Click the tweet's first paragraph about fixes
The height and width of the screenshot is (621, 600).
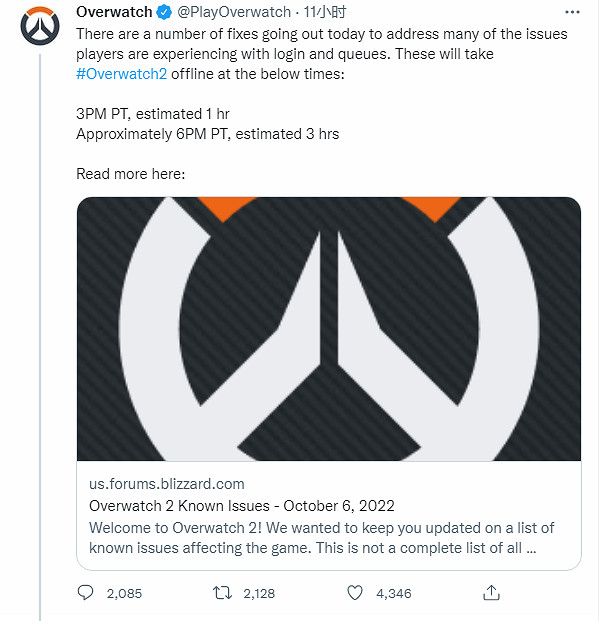[320, 44]
